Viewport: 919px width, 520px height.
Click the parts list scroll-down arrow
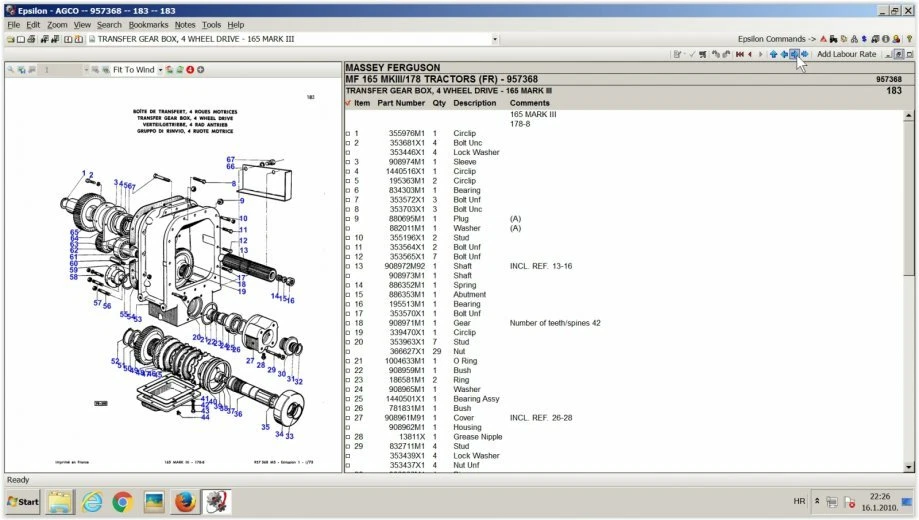coord(908,467)
